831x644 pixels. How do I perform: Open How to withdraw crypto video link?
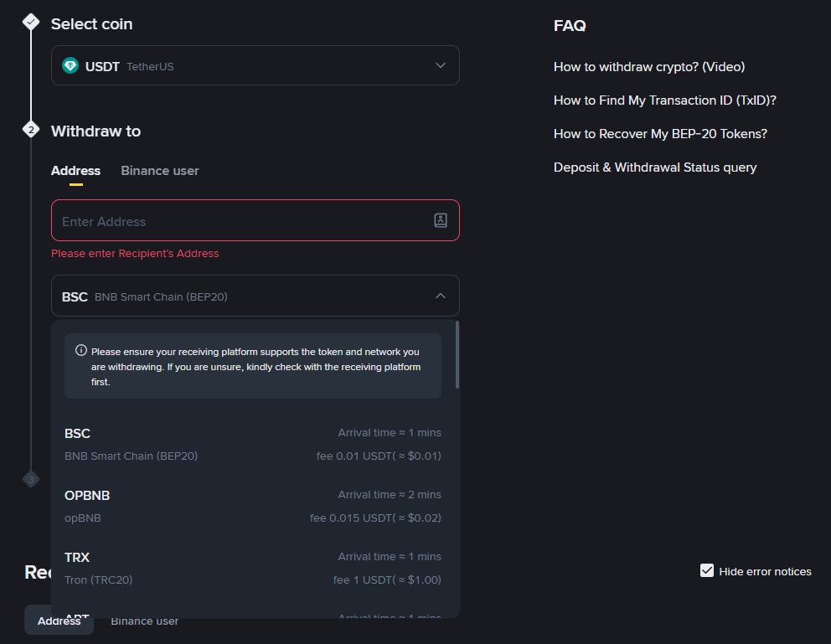649,67
